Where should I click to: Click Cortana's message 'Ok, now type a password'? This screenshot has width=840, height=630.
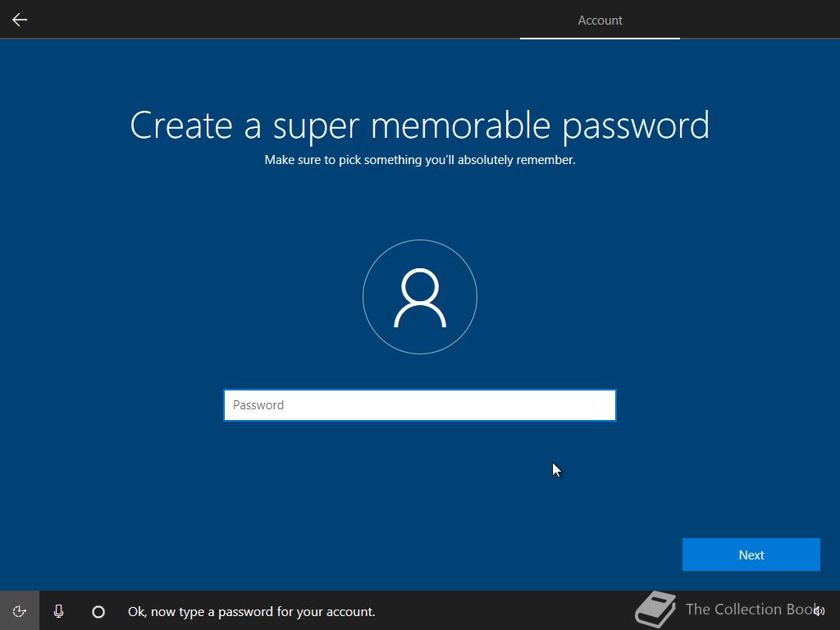252,611
